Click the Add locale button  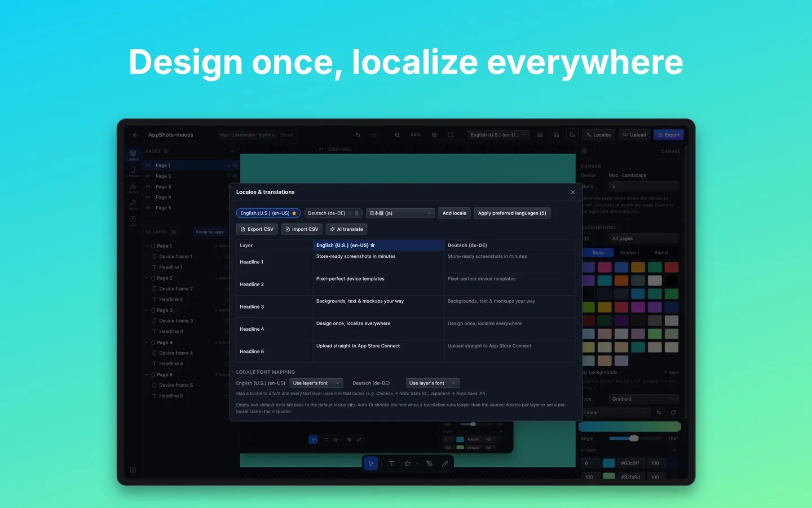tap(454, 213)
